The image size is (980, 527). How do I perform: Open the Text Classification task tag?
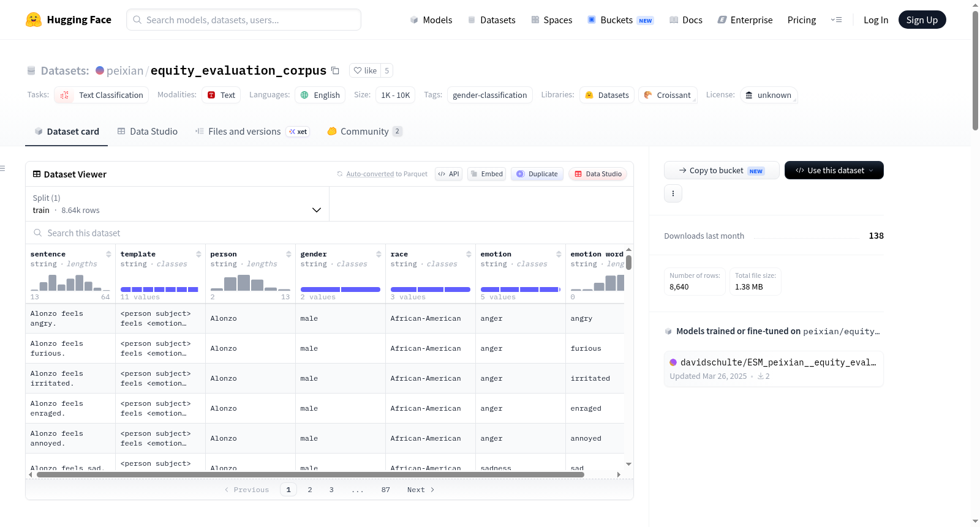click(102, 95)
